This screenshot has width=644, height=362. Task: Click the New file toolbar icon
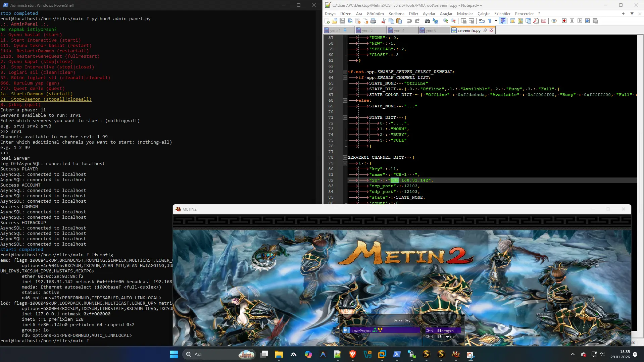tap(327, 21)
